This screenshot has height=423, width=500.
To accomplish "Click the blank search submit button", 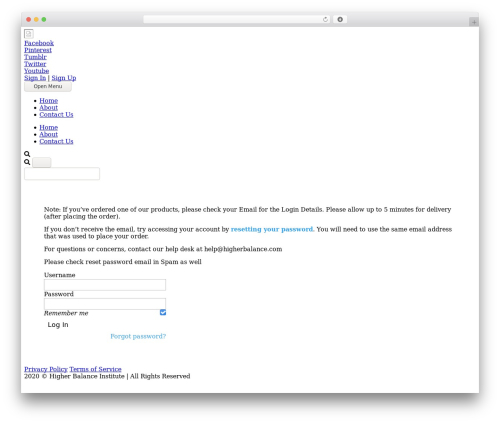I will 42,163.
